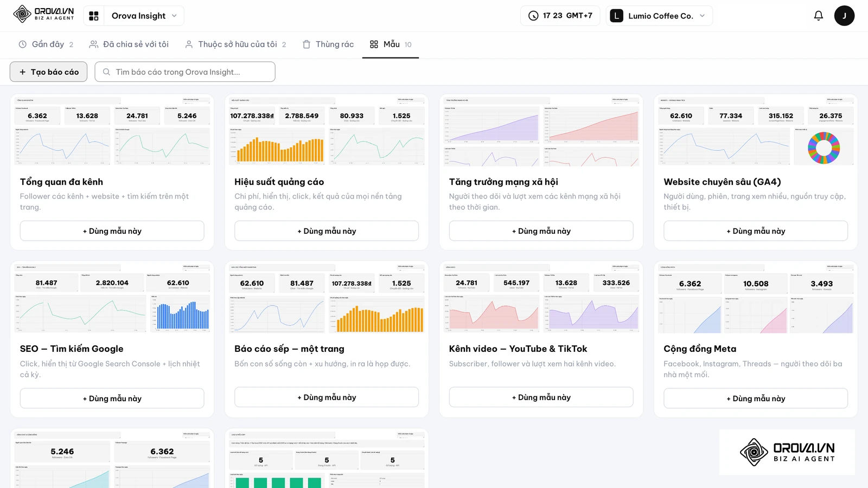This screenshot has height=488, width=868.
Task: Click the Tạo báo cáo button
Action: 48,72
